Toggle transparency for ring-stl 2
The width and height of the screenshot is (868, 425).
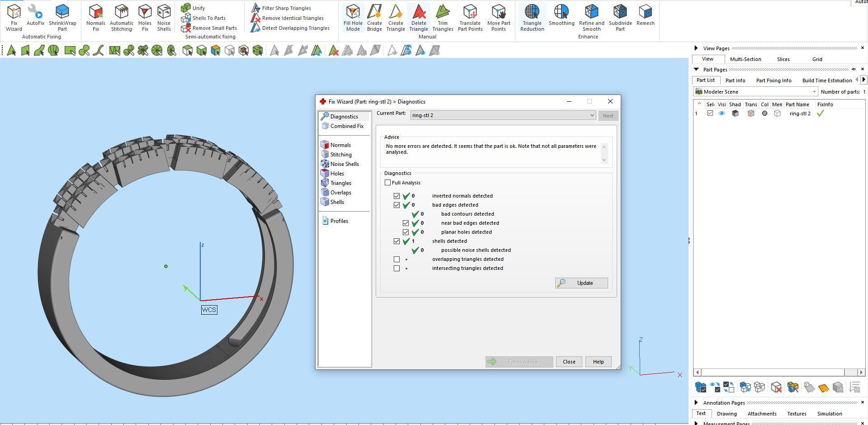point(751,113)
